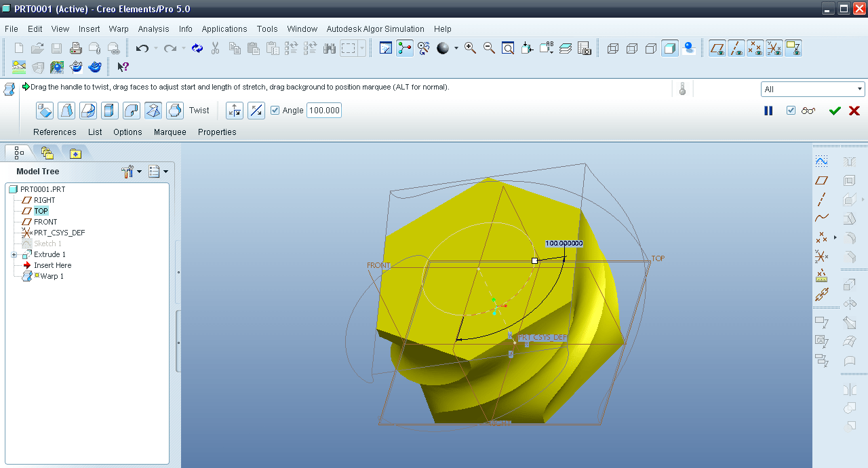Toggle annotation elements display
This screenshot has height=468, width=868.
tap(793, 48)
